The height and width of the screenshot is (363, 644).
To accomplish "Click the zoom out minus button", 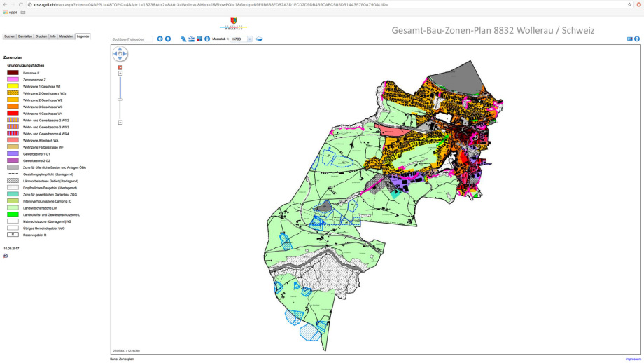I will point(120,123).
